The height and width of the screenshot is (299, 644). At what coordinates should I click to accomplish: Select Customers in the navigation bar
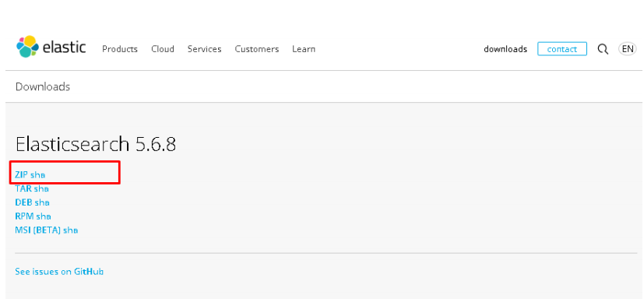pos(257,49)
